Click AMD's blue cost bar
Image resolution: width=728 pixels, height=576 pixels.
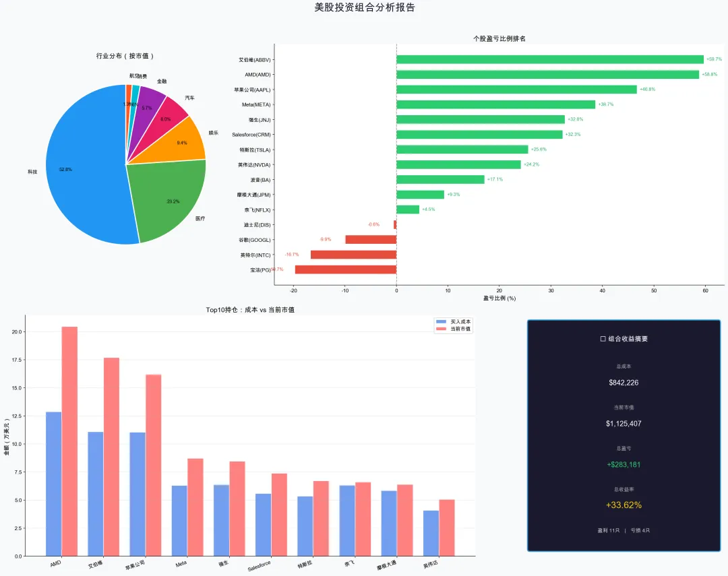(53, 484)
